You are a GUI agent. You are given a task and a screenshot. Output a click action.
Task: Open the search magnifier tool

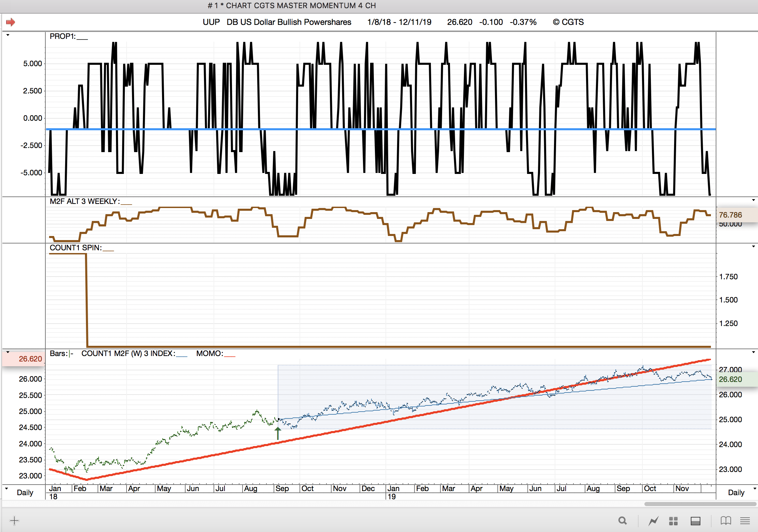(623, 521)
